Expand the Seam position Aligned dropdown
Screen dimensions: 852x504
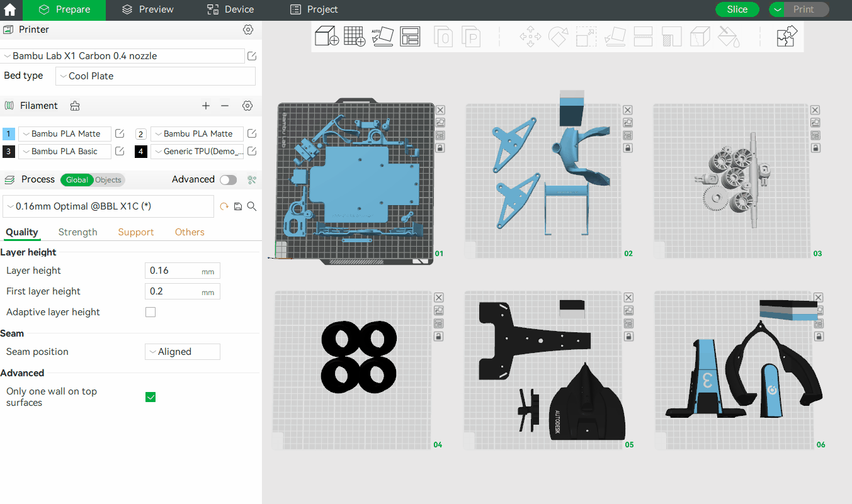183,352
